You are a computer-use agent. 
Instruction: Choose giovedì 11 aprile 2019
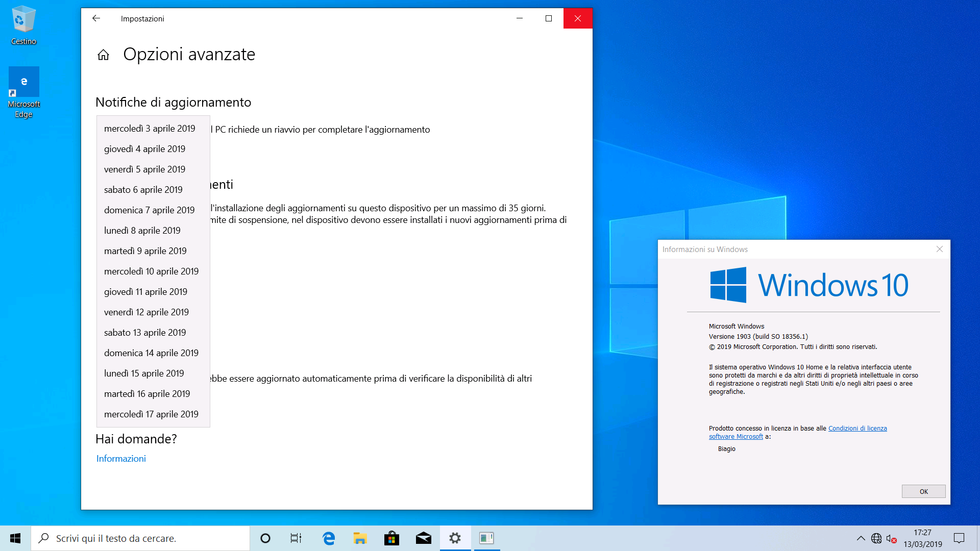[153, 292]
